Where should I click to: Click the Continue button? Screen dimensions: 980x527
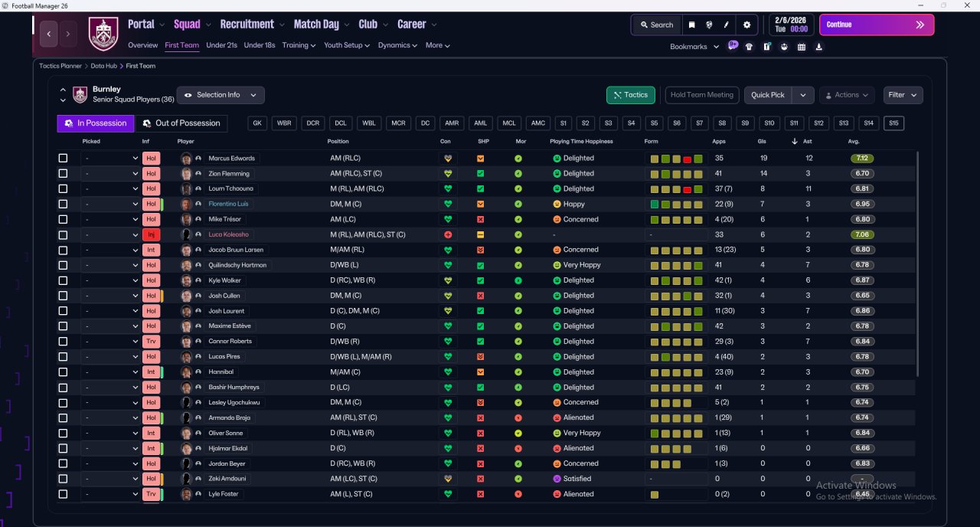pos(877,25)
